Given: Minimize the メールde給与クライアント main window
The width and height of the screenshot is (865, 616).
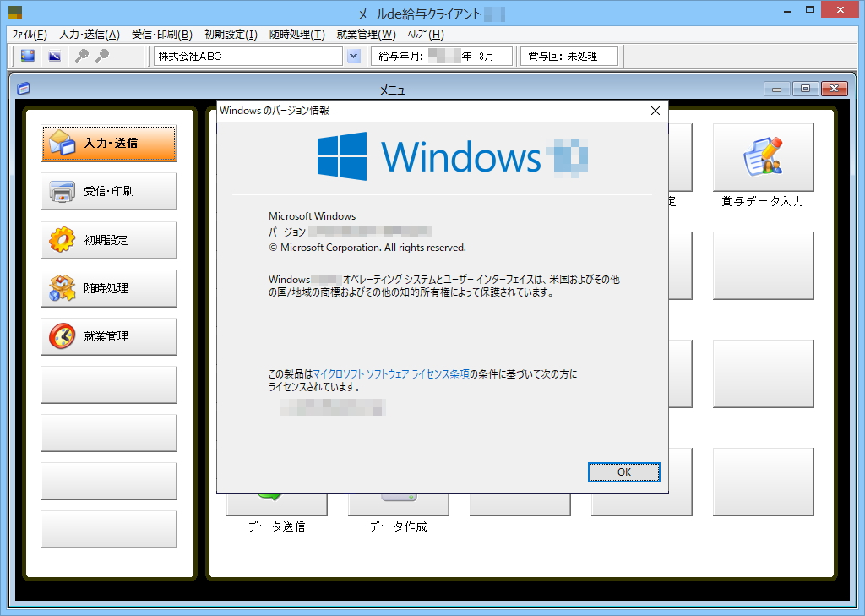Looking at the screenshot, I should point(788,10).
